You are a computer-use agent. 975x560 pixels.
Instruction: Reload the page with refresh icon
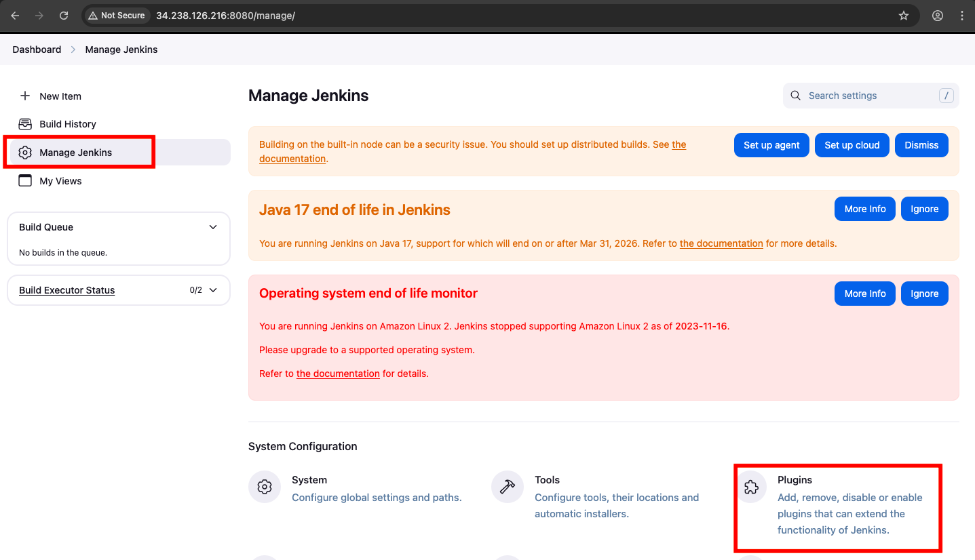(64, 16)
